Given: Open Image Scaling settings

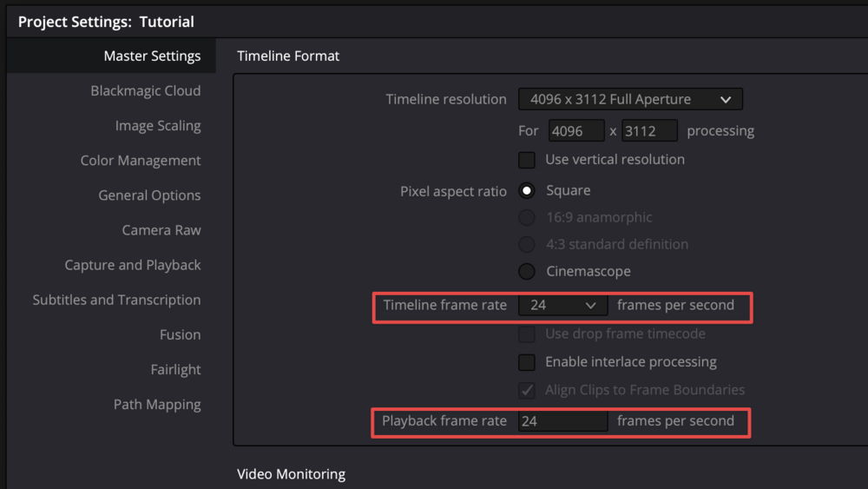Looking at the screenshot, I should tap(157, 126).
